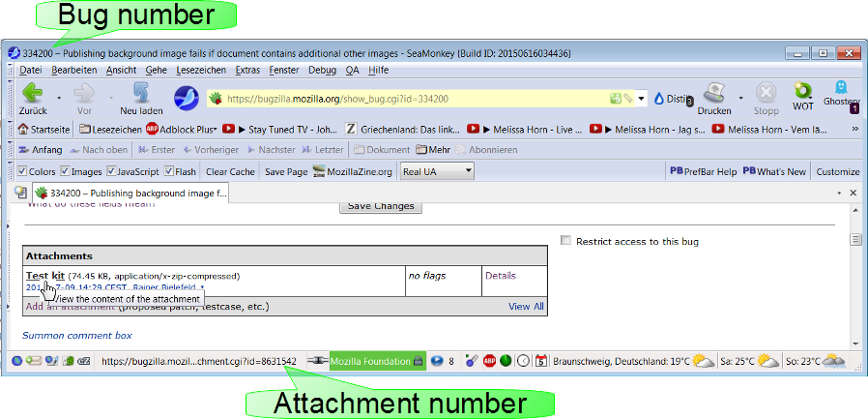The width and height of the screenshot is (868, 419).
Task: Click the new tab icon left of tabs
Action: [21, 193]
